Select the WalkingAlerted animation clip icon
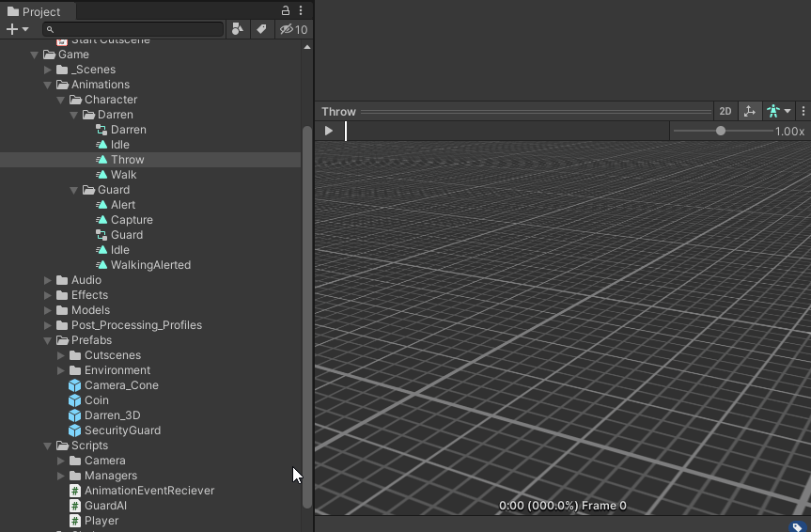This screenshot has width=811, height=532. coord(101,264)
